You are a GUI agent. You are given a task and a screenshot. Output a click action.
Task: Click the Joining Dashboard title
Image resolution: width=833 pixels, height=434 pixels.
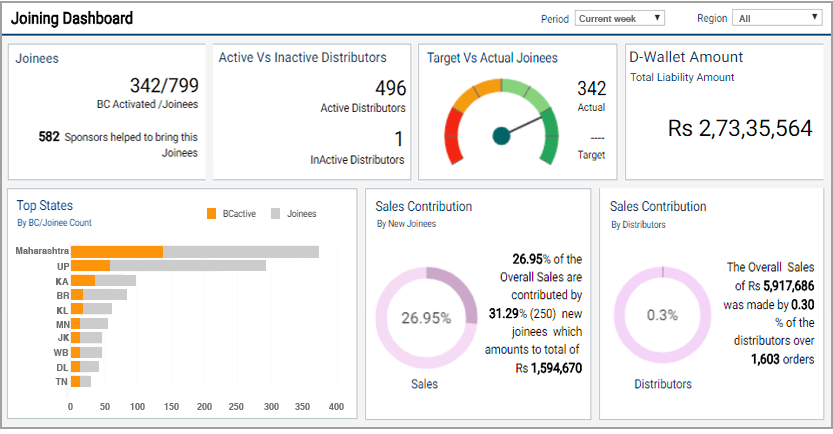[x=72, y=18]
